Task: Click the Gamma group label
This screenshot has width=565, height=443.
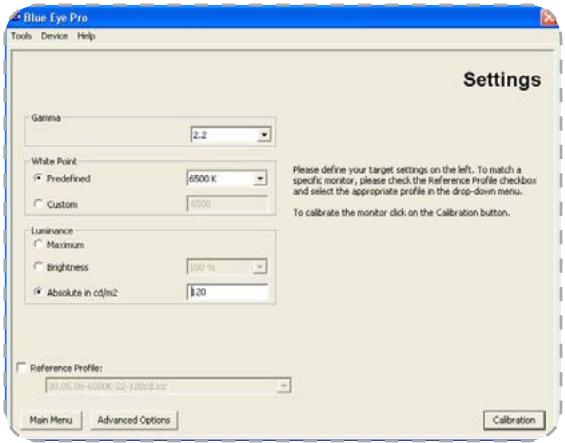Action: click(x=46, y=118)
